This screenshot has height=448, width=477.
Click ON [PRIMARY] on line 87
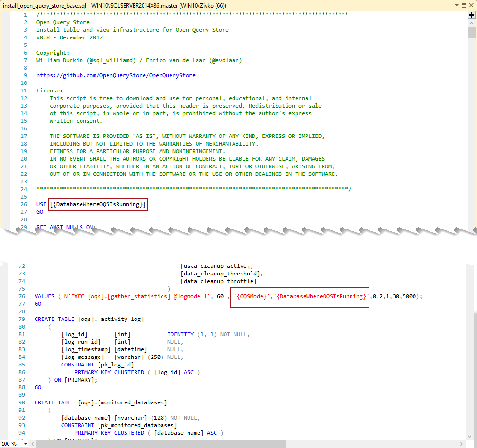[76, 380]
